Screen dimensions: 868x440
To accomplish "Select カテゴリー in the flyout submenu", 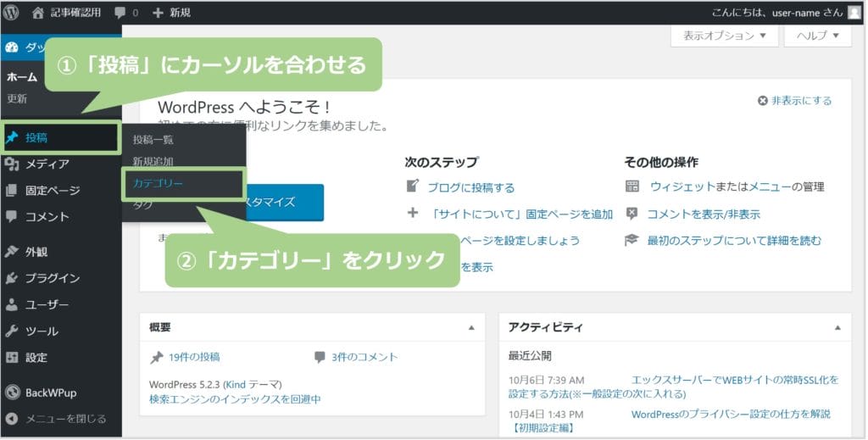I will pyautogui.click(x=158, y=183).
